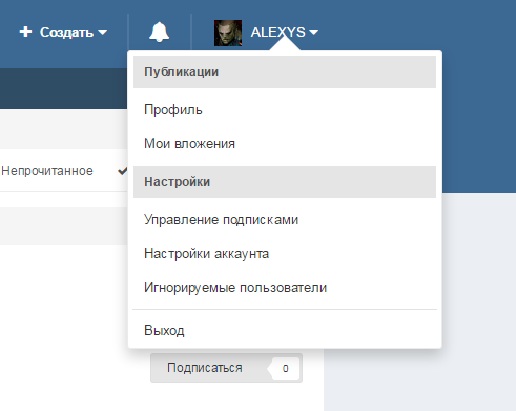The width and height of the screenshot is (516, 411).
Task: Click the notifications bell icon
Action: 159,32
